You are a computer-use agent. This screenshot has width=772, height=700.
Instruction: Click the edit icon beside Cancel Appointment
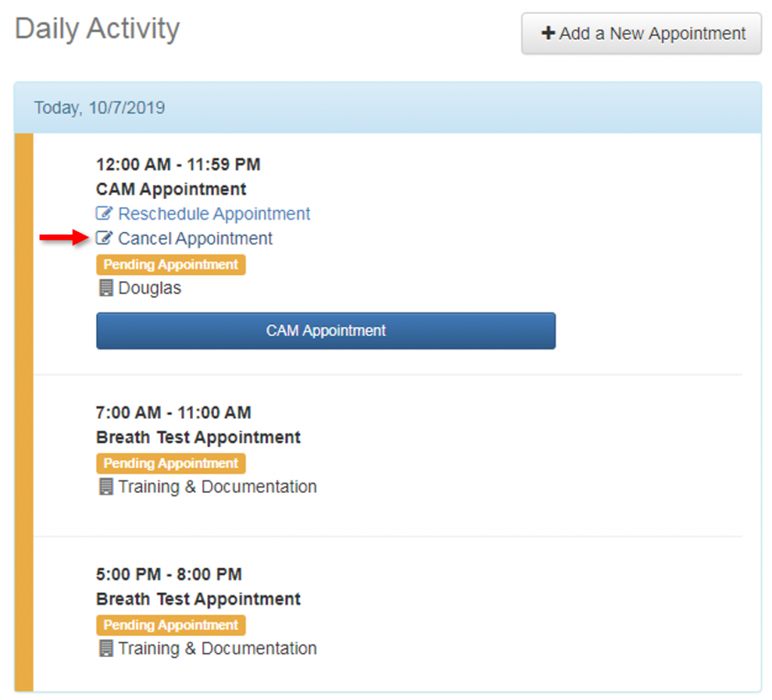pyautogui.click(x=104, y=239)
